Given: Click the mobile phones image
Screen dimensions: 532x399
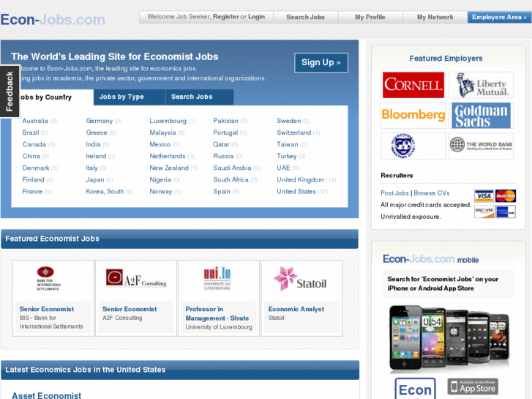Looking at the screenshot, I should (x=449, y=337).
